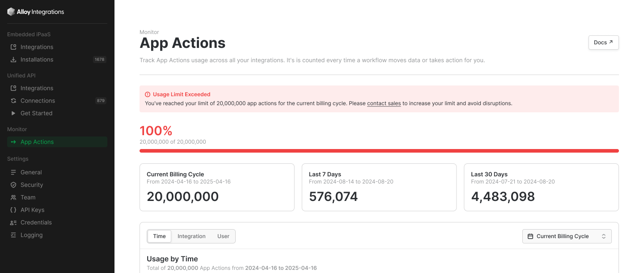Viewport: 644px width, 273px height.
Task: Click the Get Started play icon
Action: 13,113
